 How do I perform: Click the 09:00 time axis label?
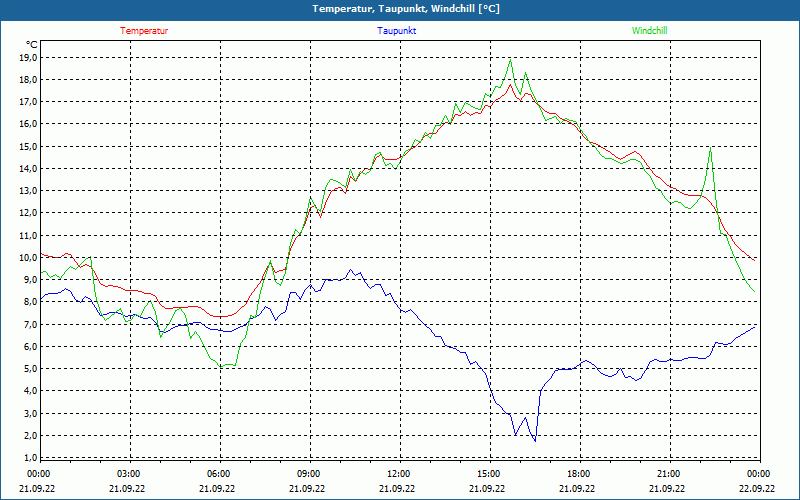(x=309, y=474)
